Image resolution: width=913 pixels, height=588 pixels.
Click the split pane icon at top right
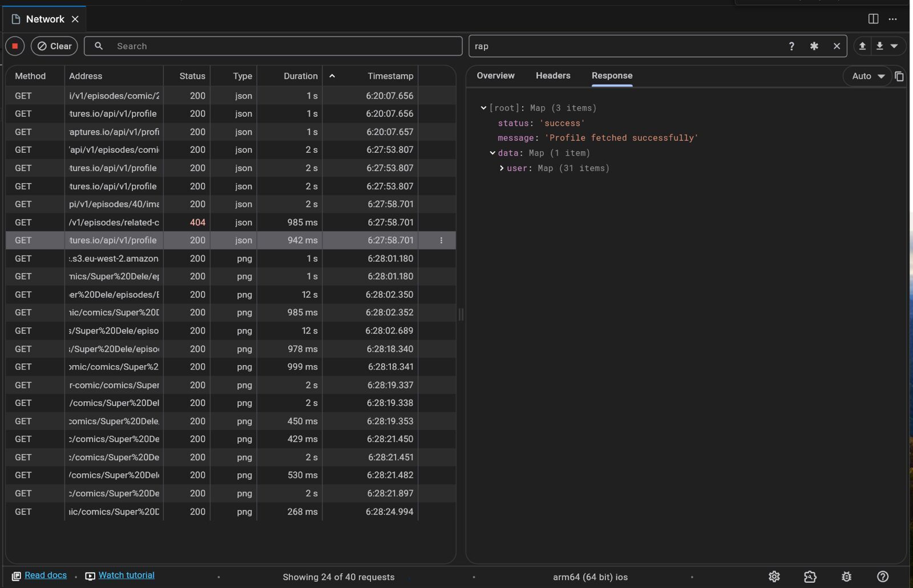point(873,19)
